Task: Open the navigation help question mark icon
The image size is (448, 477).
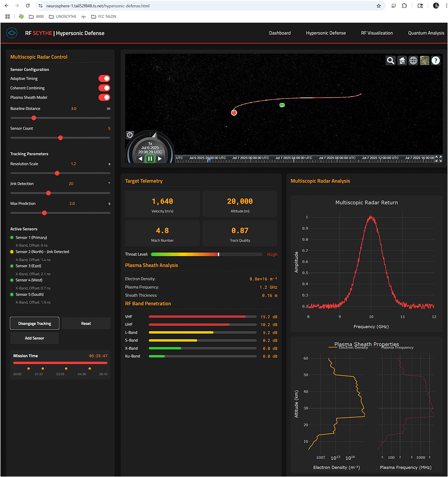Action: [x=435, y=61]
